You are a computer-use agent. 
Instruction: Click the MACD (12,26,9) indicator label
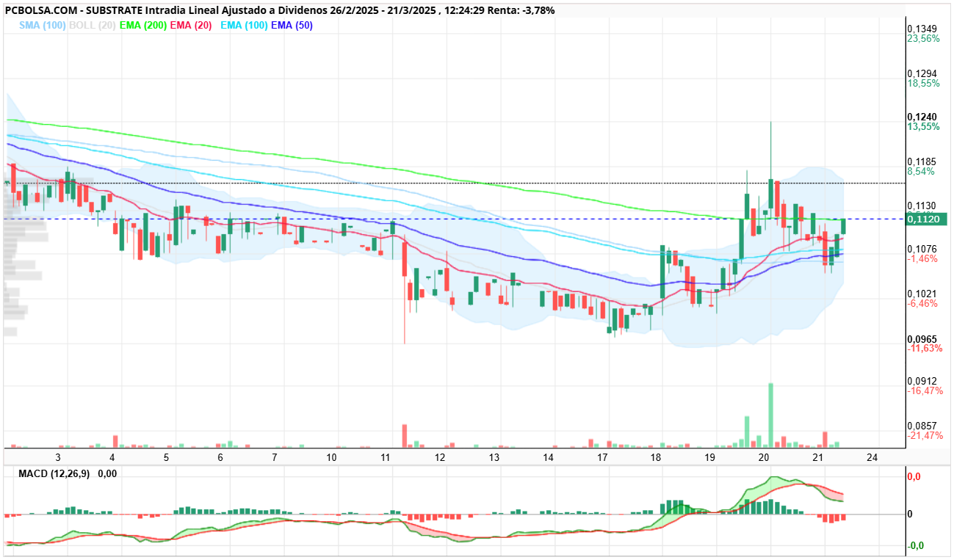point(54,474)
